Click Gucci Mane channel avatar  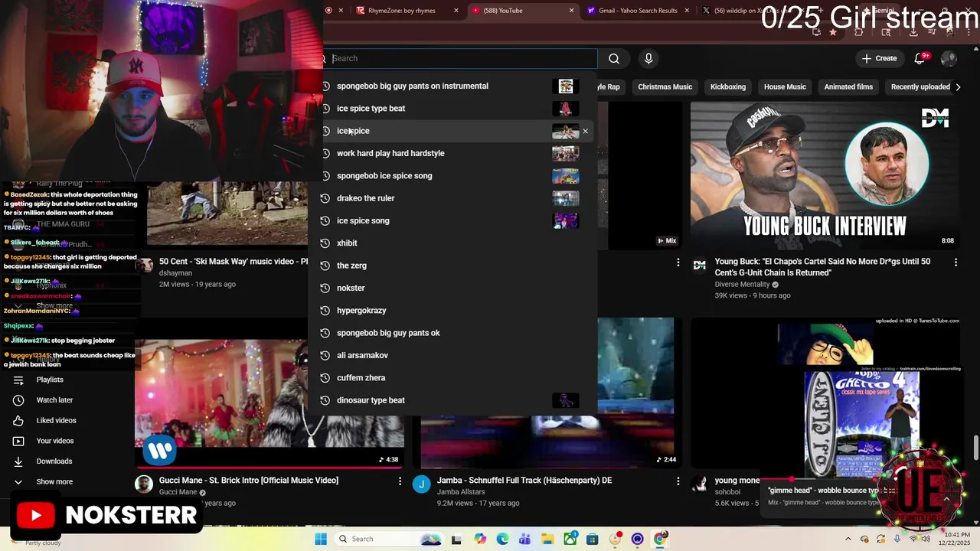[x=144, y=484]
